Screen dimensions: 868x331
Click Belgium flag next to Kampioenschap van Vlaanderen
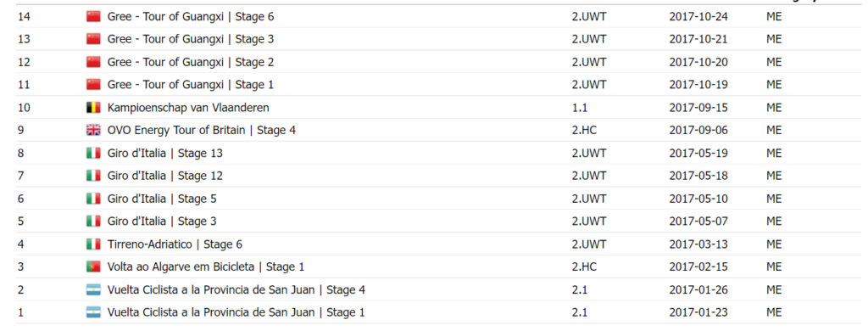click(x=93, y=108)
